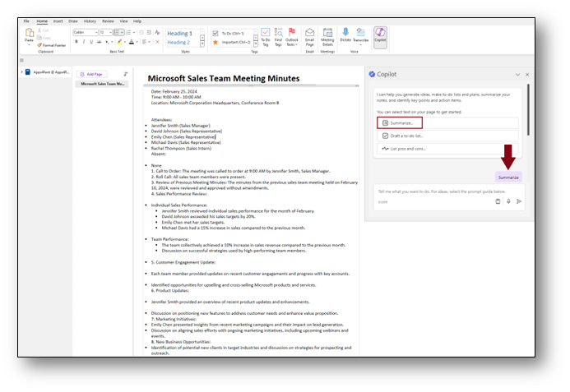The width and height of the screenshot is (570, 392).
Task: Open the subscript dropdown arrow
Action: 112,42
